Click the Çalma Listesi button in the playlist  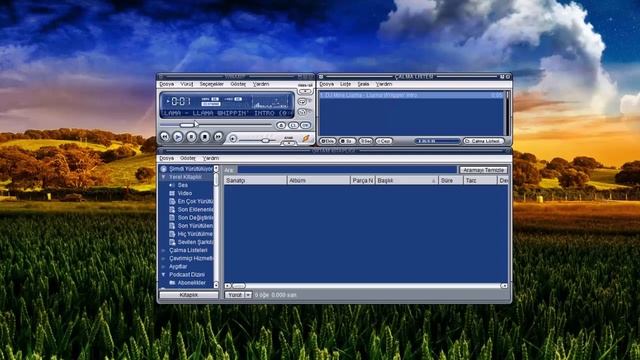[x=484, y=141]
